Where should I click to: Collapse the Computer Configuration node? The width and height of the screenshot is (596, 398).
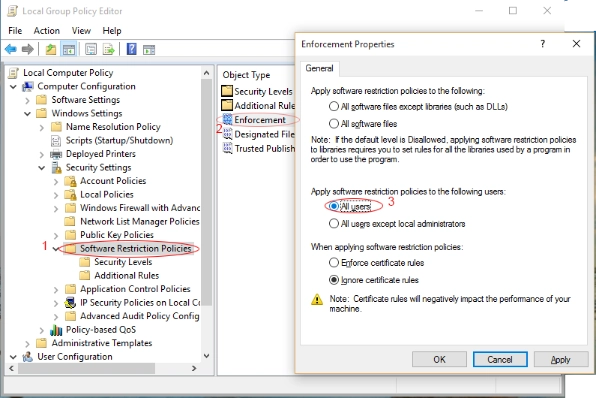pos(13,87)
